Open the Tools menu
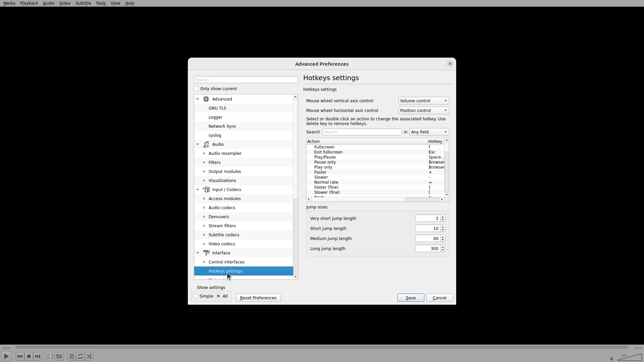 tap(101, 3)
